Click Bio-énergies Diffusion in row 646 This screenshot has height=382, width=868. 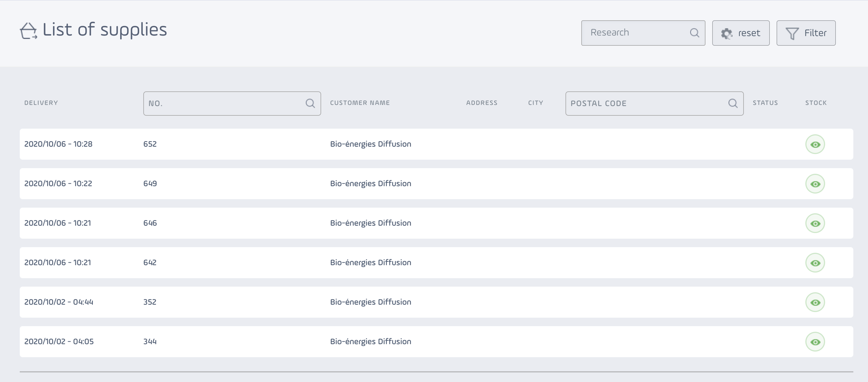point(371,223)
